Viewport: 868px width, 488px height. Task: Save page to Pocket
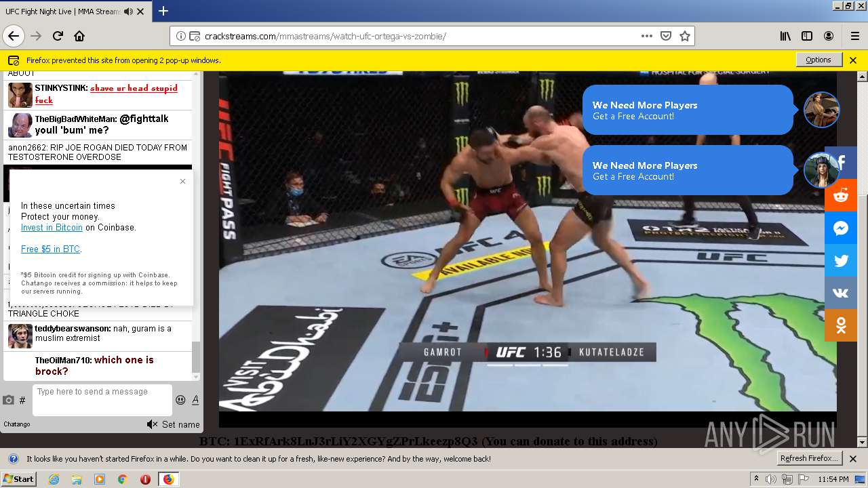pos(666,36)
